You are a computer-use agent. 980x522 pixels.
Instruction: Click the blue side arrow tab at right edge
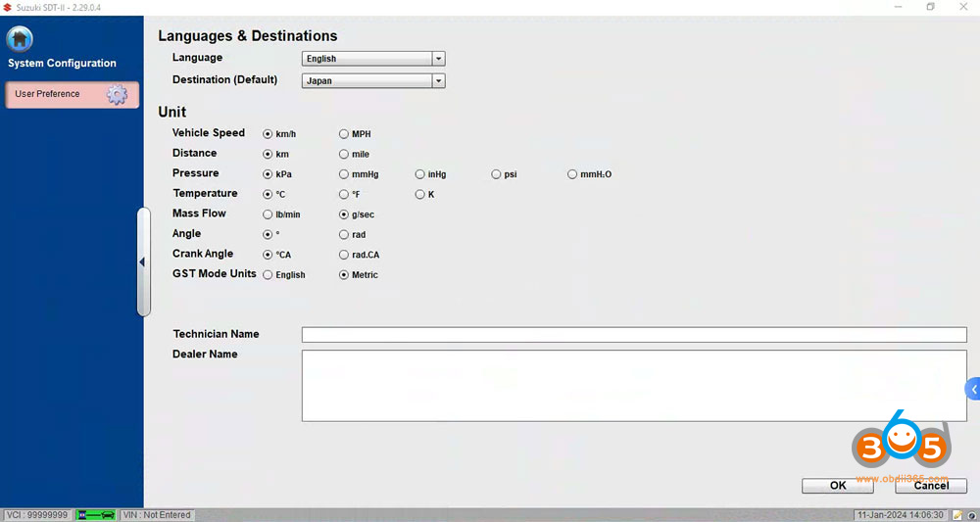pyautogui.click(x=973, y=389)
